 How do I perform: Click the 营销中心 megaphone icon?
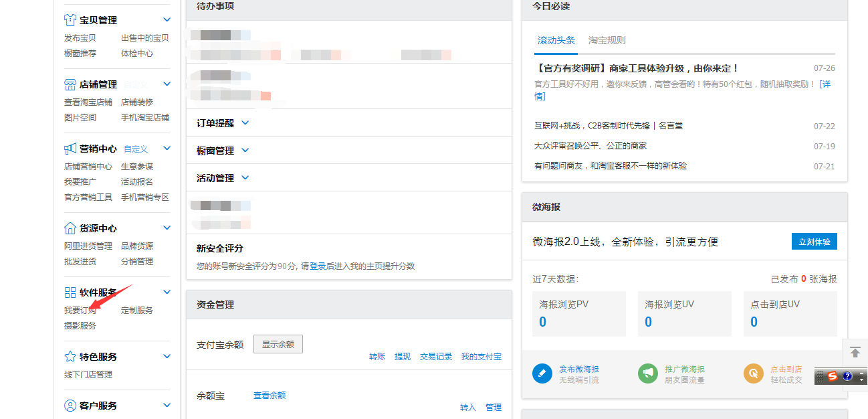pos(70,149)
